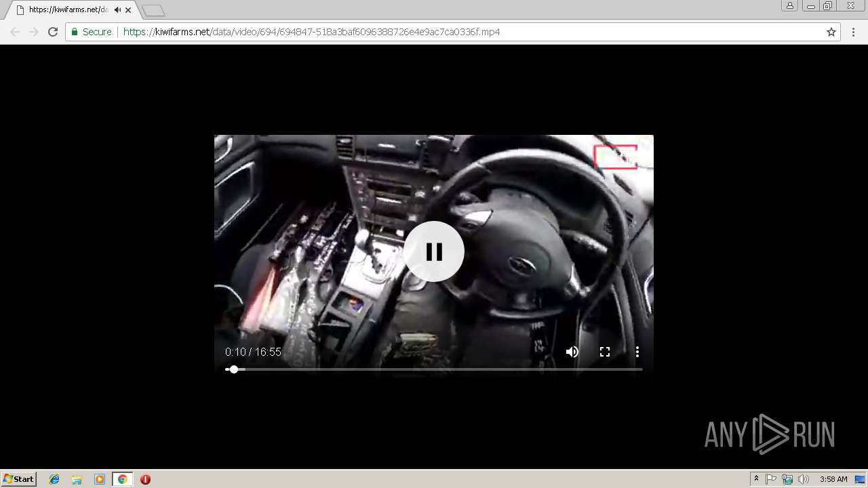868x488 pixels.
Task: Close the kiwifarms.net tab
Action: click(x=128, y=10)
